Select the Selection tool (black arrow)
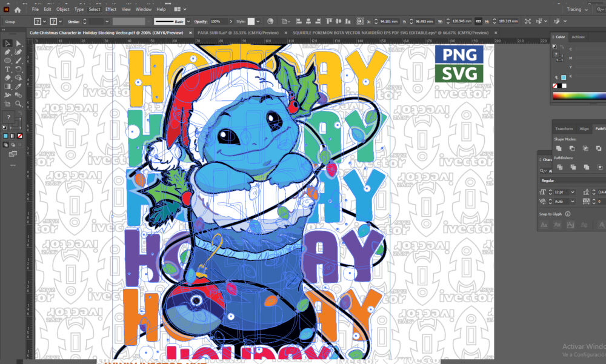This screenshot has width=606, height=364. tap(7, 43)
